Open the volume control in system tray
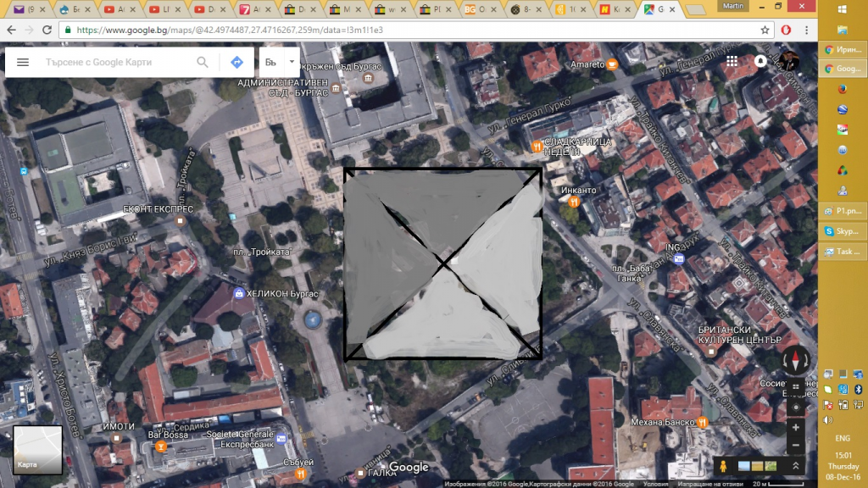The height and width of the screenshot is (488, 868). tap(828, 420)
